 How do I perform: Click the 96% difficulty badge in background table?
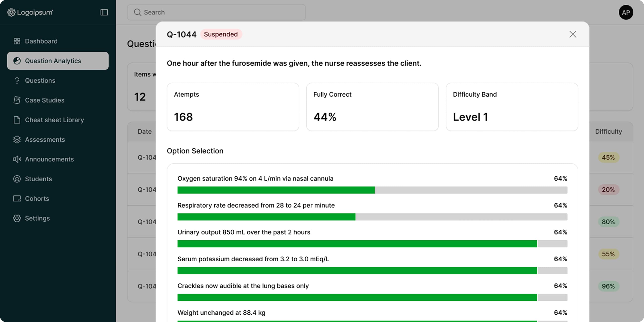click(x=608, y=286)
